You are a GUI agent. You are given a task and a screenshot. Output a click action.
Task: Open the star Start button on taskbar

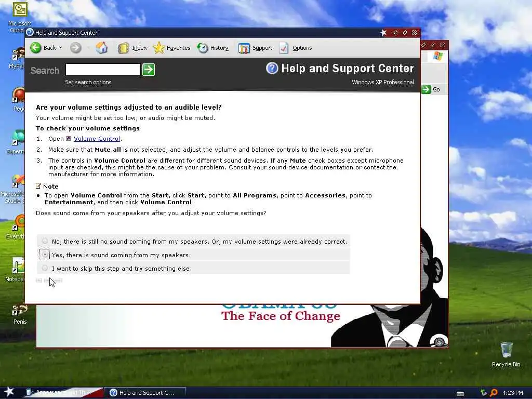[x=8, y=392]
